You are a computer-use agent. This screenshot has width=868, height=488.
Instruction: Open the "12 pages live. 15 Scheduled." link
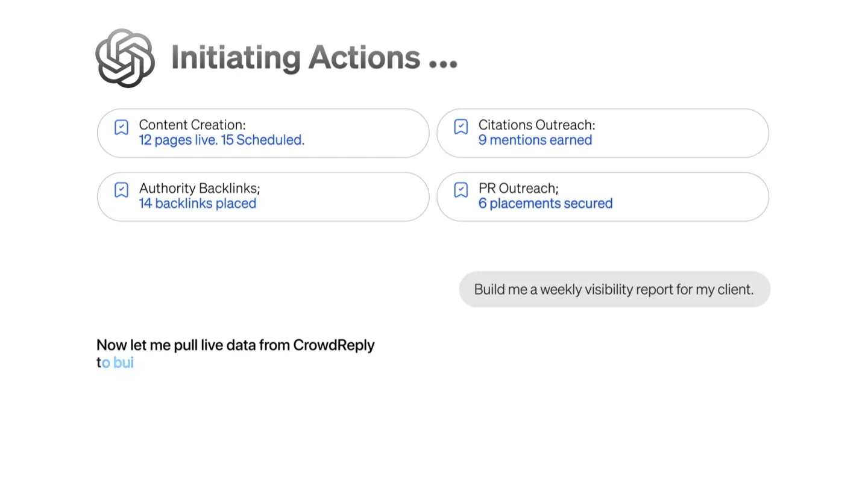(222, 140)
